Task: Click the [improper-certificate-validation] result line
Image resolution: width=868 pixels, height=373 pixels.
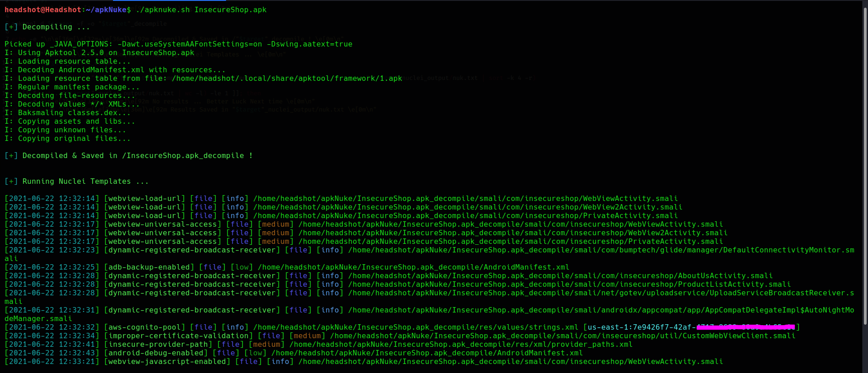Action: pyautogui.click(x=400, y=336)
